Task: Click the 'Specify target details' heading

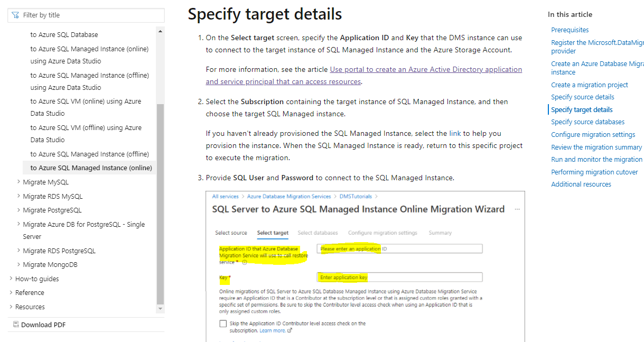Action: [x=265, y=14]
